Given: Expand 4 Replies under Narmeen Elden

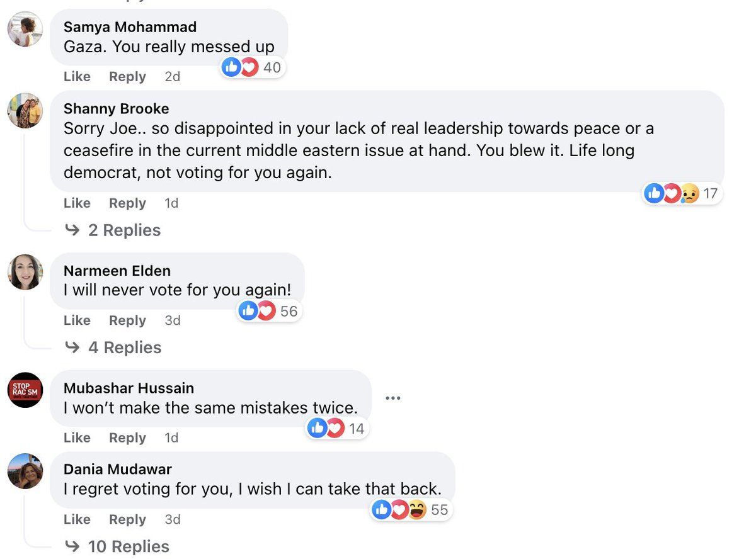Looking at the screenshot, I should (125, 347).
